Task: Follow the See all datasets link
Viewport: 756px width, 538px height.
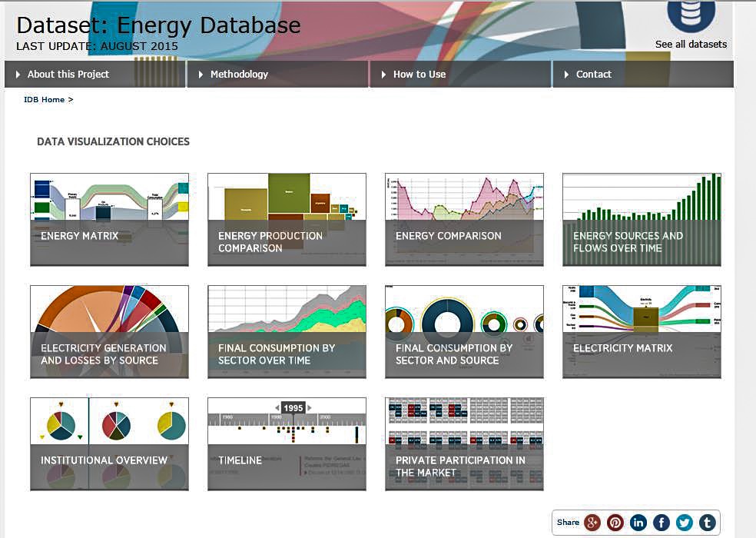Action: [x=691, y=44]
